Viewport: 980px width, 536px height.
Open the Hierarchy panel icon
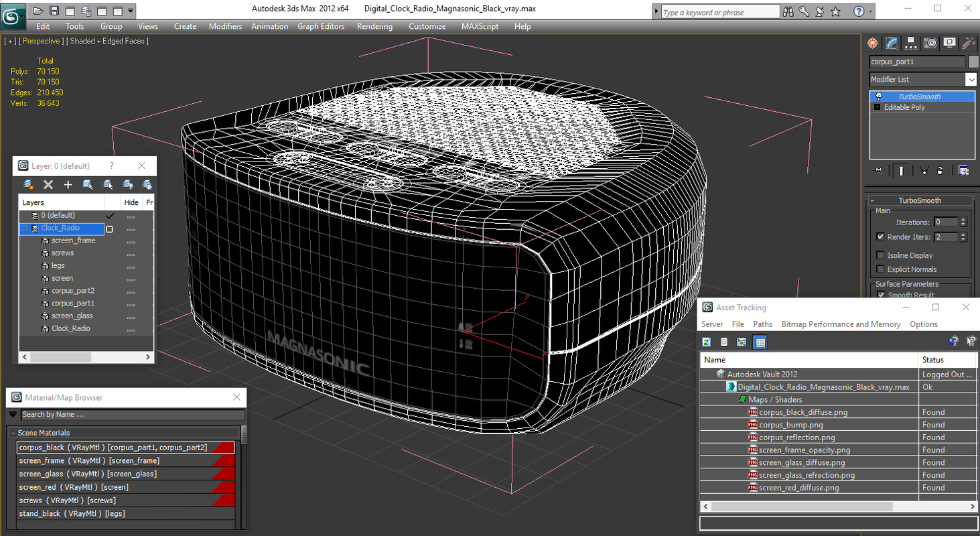tap(911, 43)
